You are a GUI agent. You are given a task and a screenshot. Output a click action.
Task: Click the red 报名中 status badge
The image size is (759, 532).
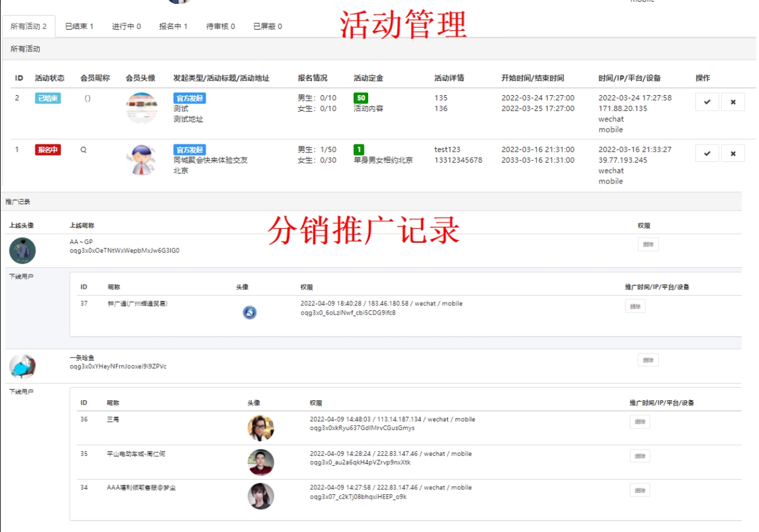point(47,150)
